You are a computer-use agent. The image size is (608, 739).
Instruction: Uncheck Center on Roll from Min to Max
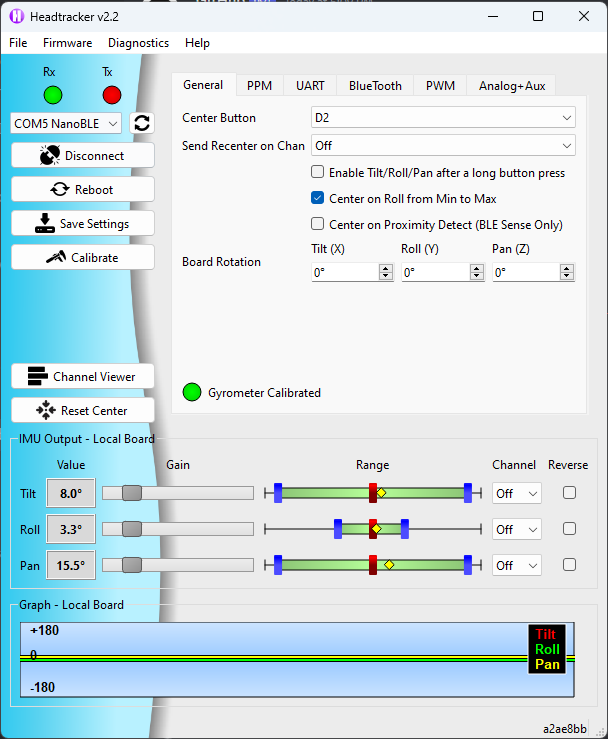(x=318, y=199)
